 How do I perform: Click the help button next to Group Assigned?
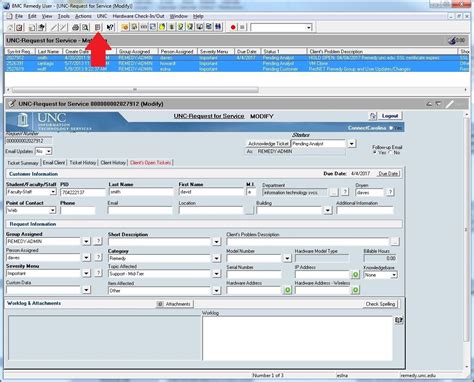98,241
